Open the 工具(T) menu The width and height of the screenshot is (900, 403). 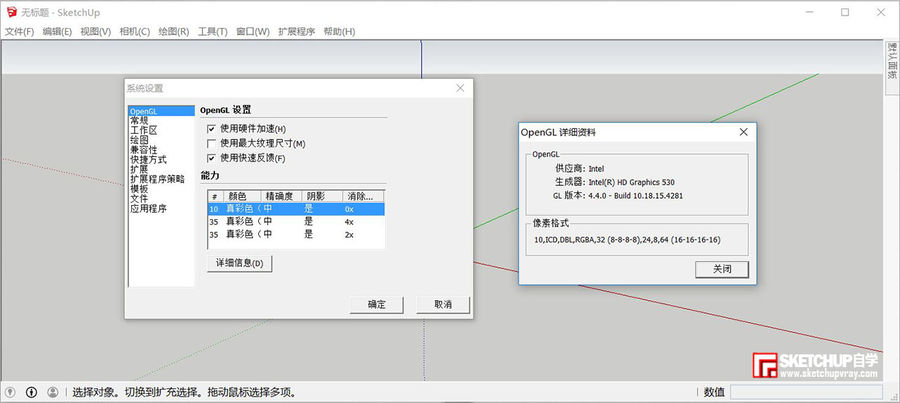click(213, 32)
